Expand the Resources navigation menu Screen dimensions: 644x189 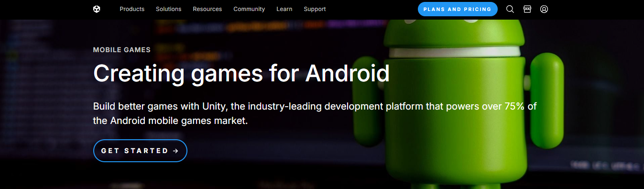pyautogui.click(x=207, y=9)
